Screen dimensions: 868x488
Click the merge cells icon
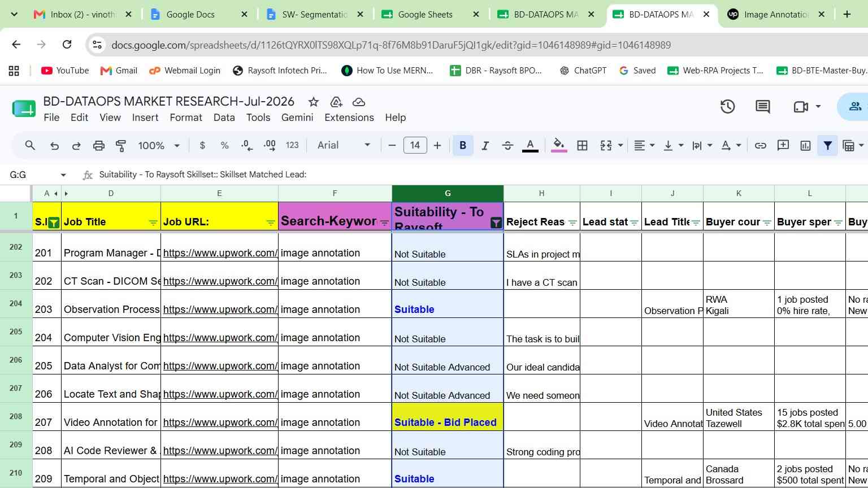pos(606,146)
